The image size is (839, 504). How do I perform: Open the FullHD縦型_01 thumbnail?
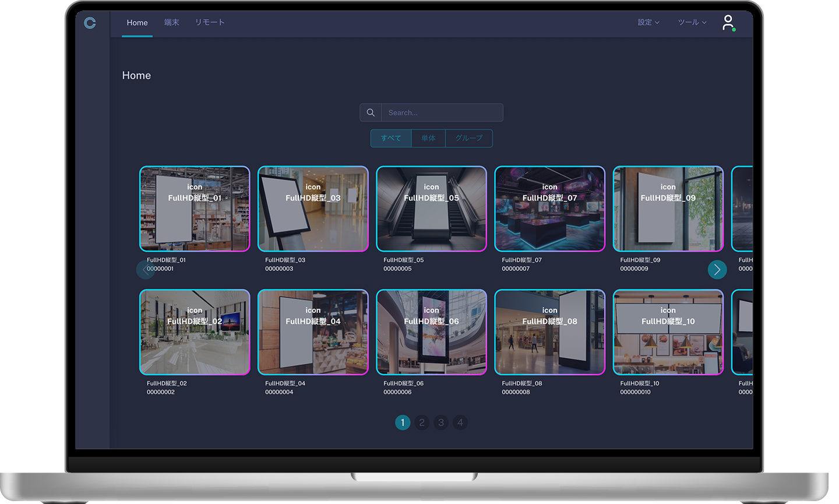[x=195, y=209]
